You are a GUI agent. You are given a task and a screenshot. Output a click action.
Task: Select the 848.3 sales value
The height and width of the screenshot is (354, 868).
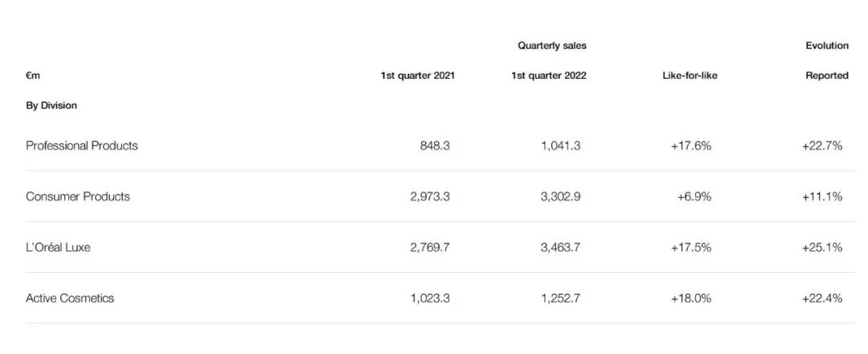[435, 146]
